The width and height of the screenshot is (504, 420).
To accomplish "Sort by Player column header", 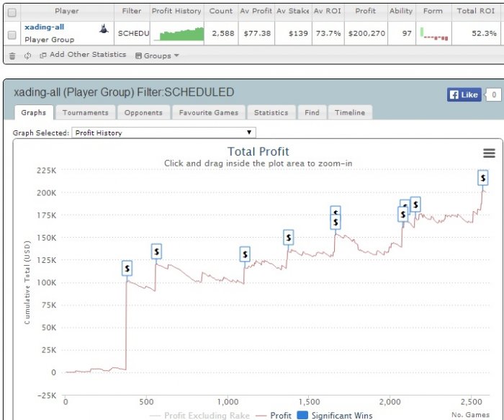I will click(66, 11).
